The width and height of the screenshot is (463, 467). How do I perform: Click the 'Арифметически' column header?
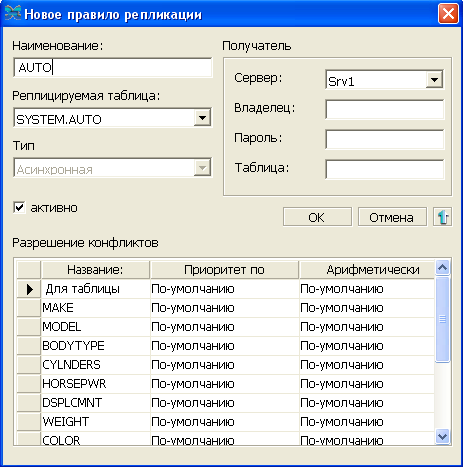pyautogui.click(x=367, y=269)
